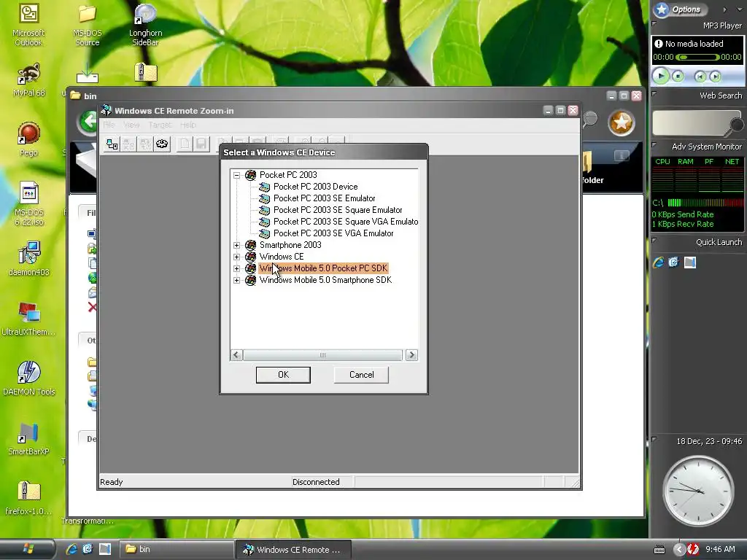Screen dimensions: 747x560
Task: Click the red DAEMON Tools tray icon
Action: [693, 549]
